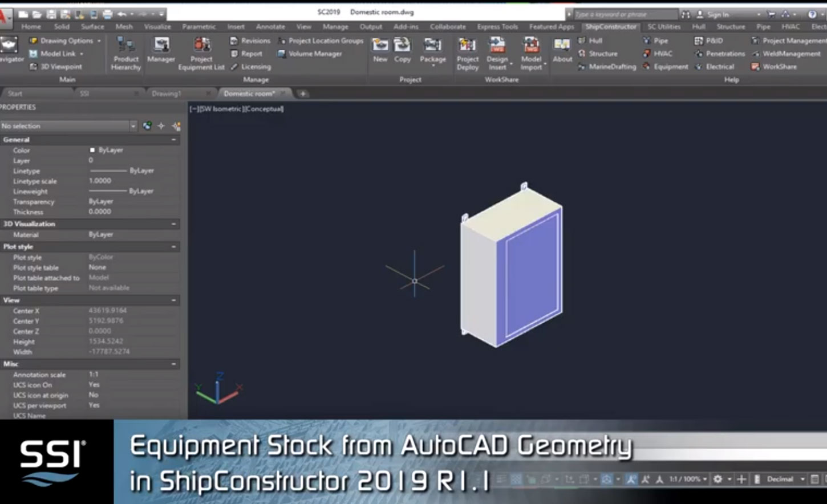This screenshot has height=504, width=827.
Task: Collapse the Plot style section
Action: (x=174, y=247)
